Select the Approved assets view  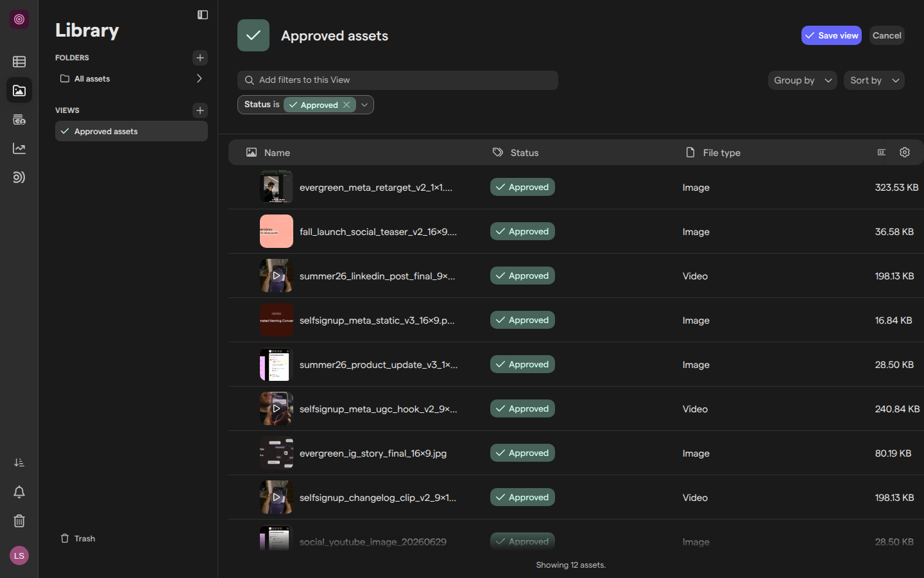[132, 131]
